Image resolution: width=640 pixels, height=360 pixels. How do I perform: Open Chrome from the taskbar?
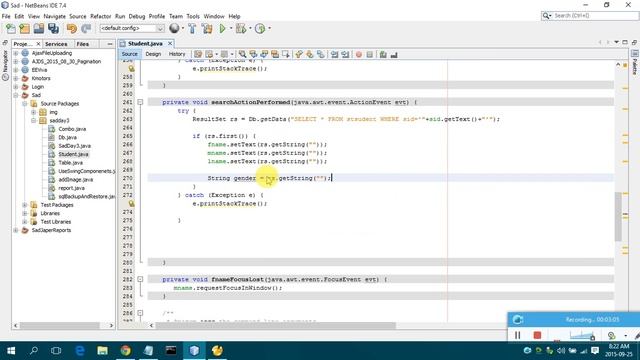coord(126,350)
